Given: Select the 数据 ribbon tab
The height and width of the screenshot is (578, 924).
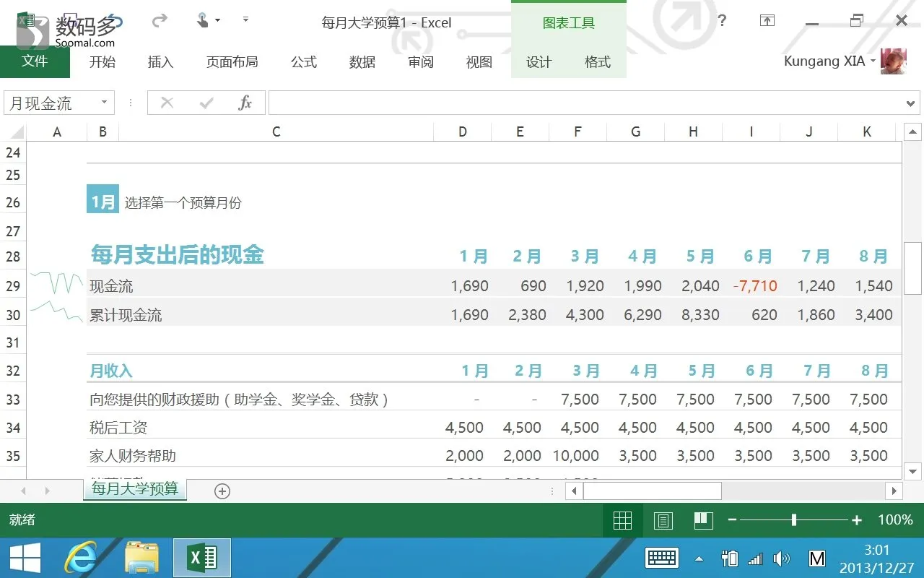Looking at the screenshot, I should point(362,62).
